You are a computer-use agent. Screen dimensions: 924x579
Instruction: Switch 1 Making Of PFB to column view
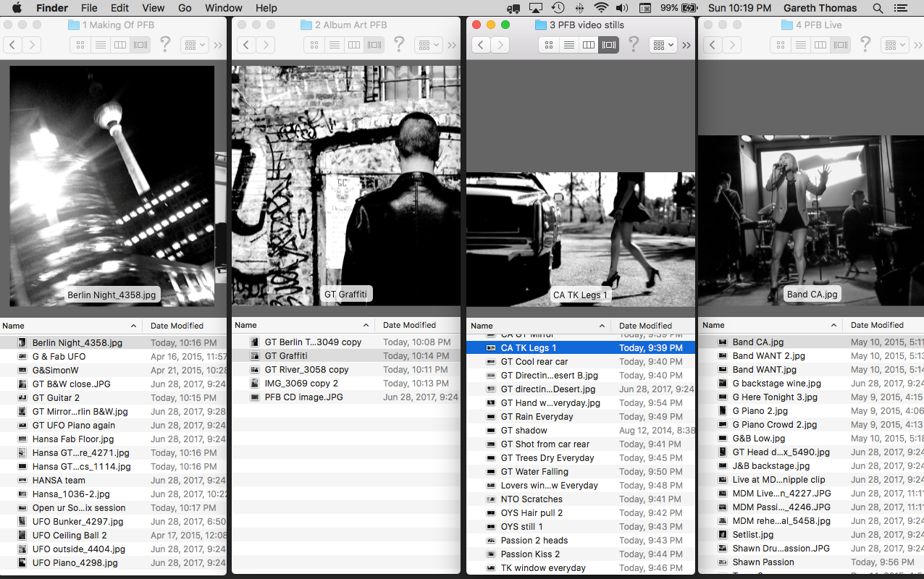point(120,45)
